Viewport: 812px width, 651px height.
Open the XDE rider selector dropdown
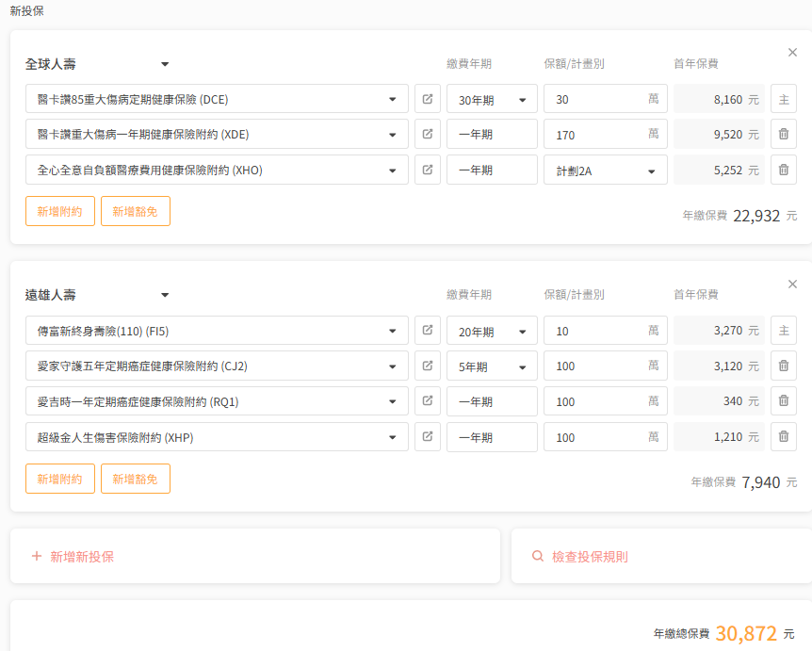217,134
